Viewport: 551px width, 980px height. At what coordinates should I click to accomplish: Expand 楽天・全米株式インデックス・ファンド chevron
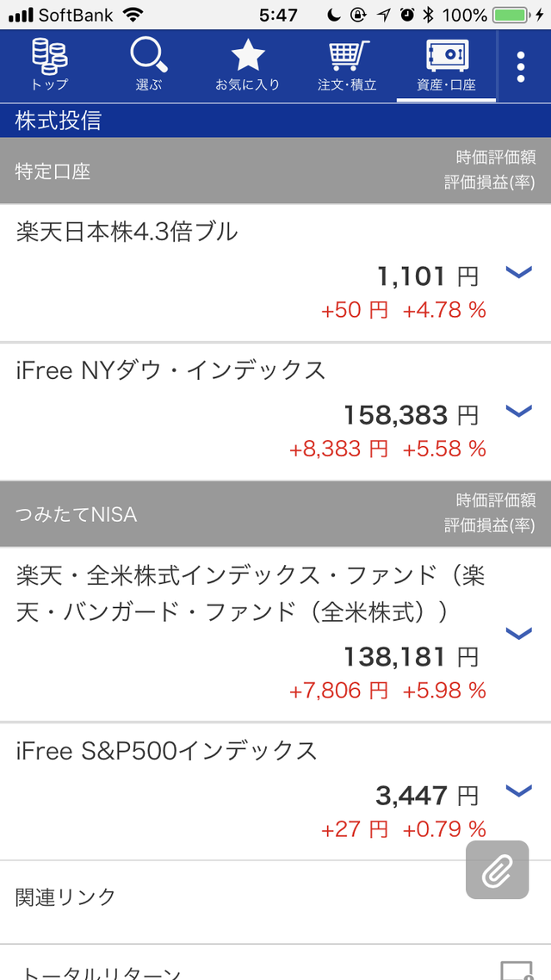pos(518,632)
